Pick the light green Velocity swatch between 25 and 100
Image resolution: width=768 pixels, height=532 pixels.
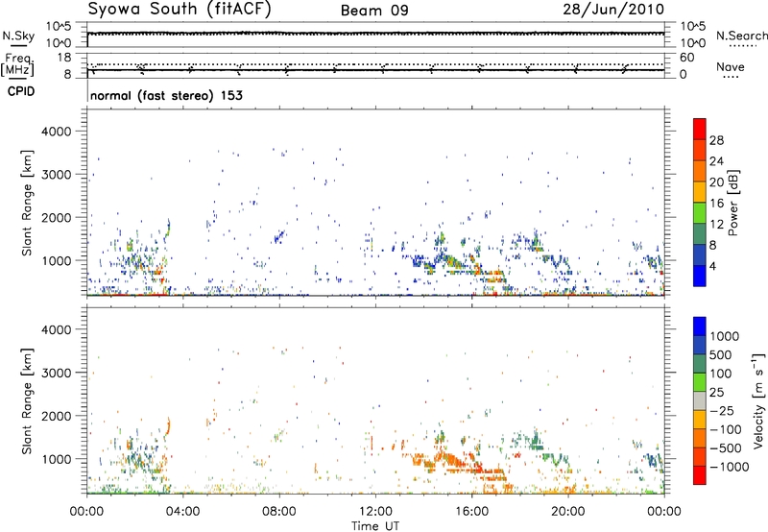700,382
